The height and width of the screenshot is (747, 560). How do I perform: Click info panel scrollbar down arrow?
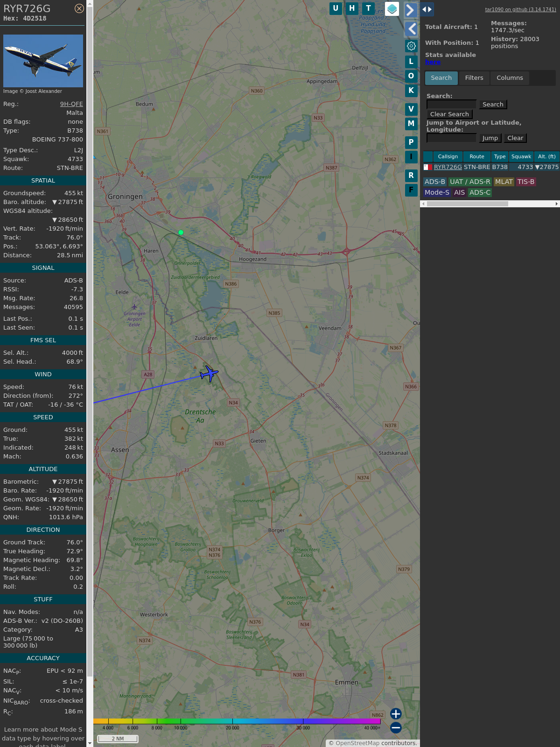click(90, 744)
